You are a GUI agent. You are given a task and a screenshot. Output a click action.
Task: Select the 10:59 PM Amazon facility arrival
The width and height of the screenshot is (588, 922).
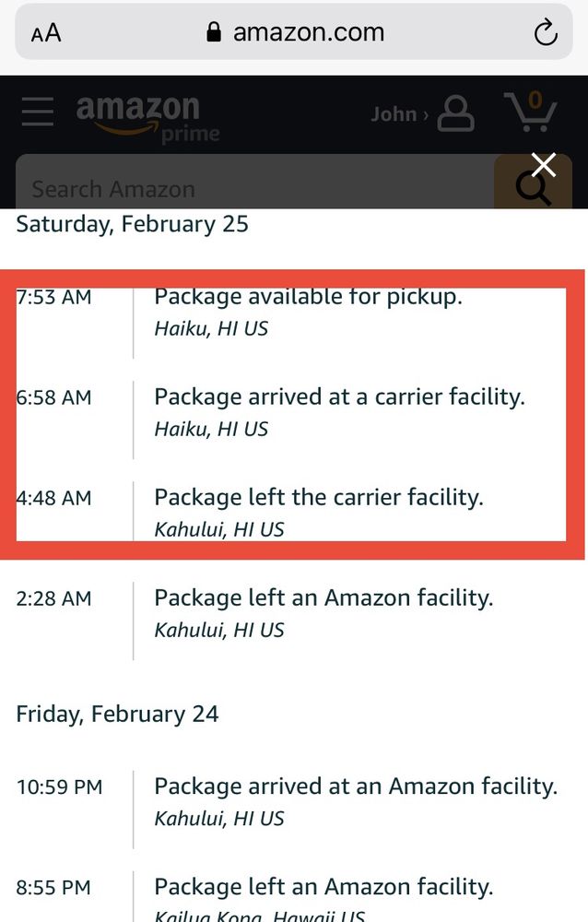click(x=355, y=787)
